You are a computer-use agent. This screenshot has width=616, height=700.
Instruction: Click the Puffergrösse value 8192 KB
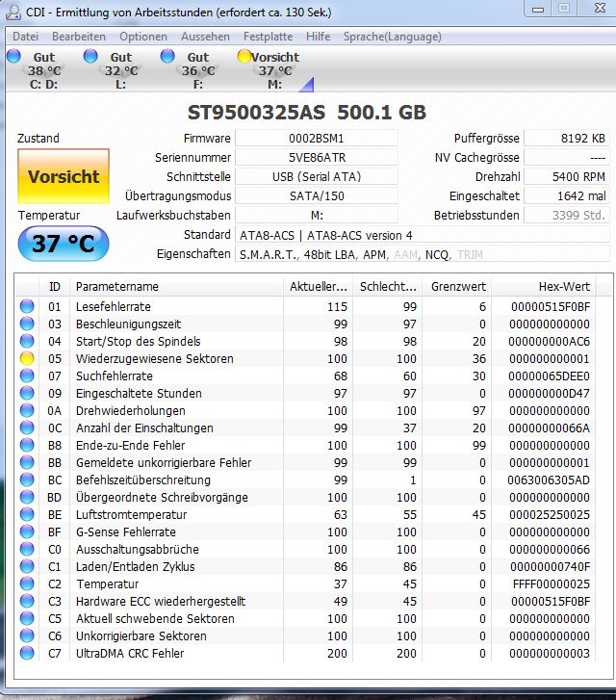pos(567,138)
